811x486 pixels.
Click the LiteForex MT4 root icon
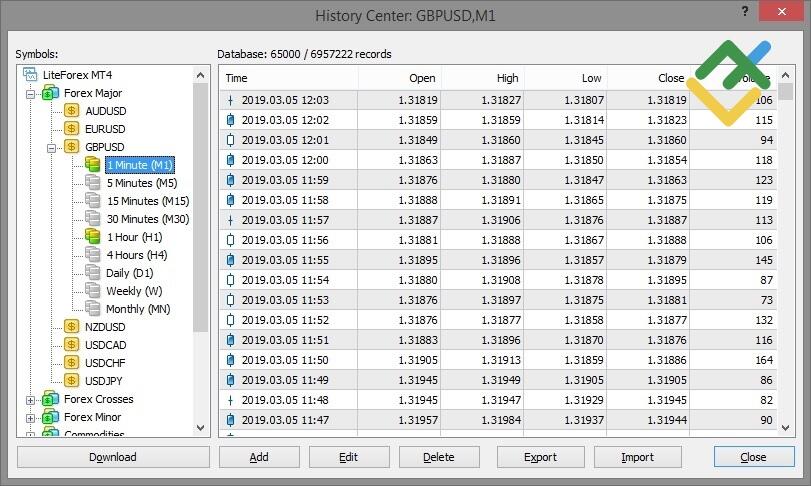(30, 74)
